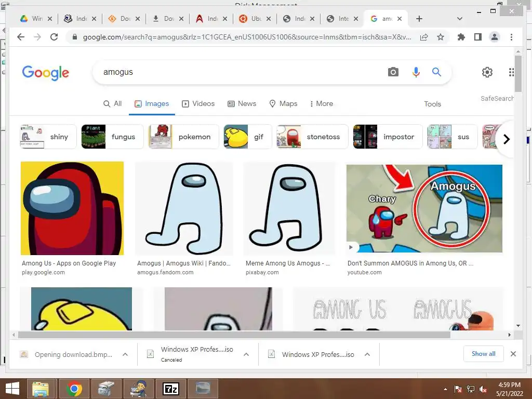The image size is (532, 399).
Task: Search by image using the camera icon
Action: click(x=393, y=72)
